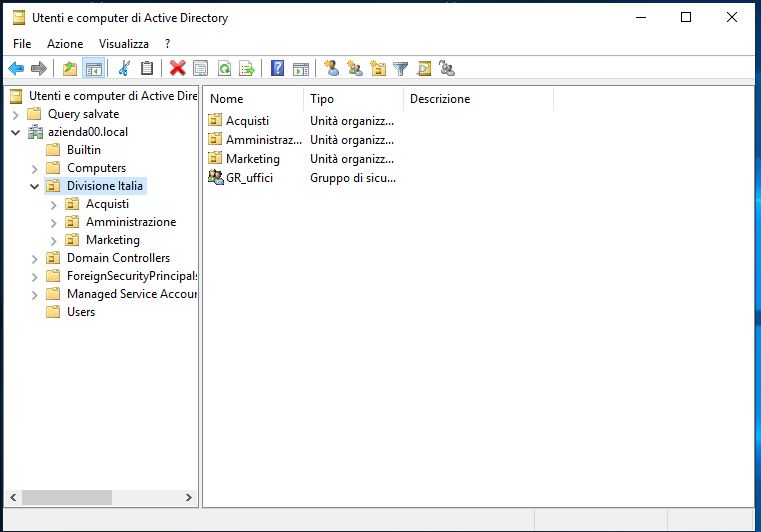Select Domain Controllers in tree
This screenshot has width=761, height=532.
point(118,258)
